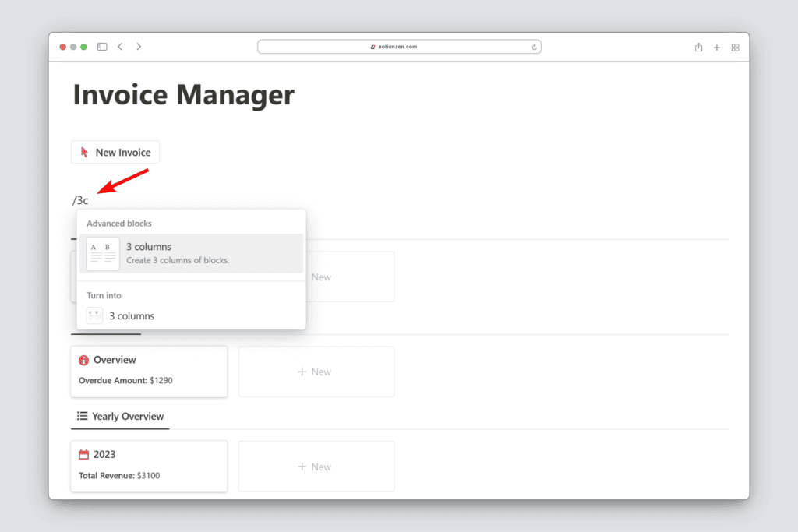Open a new tab with the plus icon
The width and height of the screenshot is (798, 532).
tap(717, 48)
